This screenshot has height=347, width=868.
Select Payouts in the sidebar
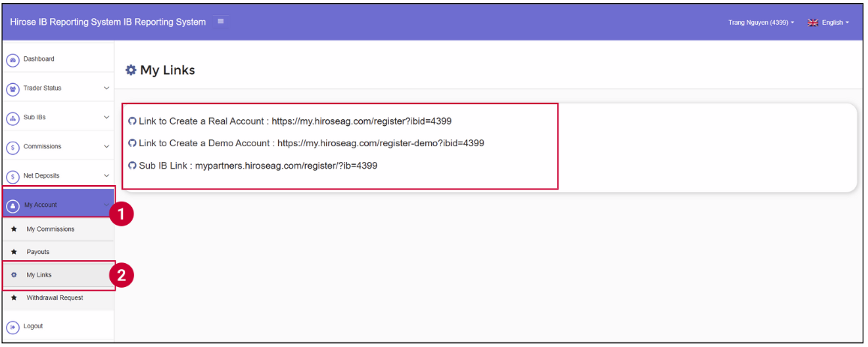tap(37, 253)
